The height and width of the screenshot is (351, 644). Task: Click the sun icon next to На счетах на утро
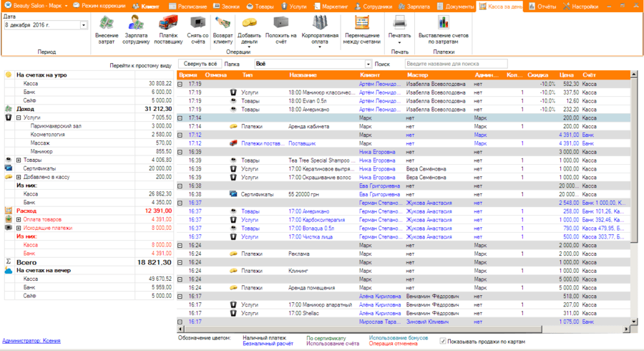(8, 74)
